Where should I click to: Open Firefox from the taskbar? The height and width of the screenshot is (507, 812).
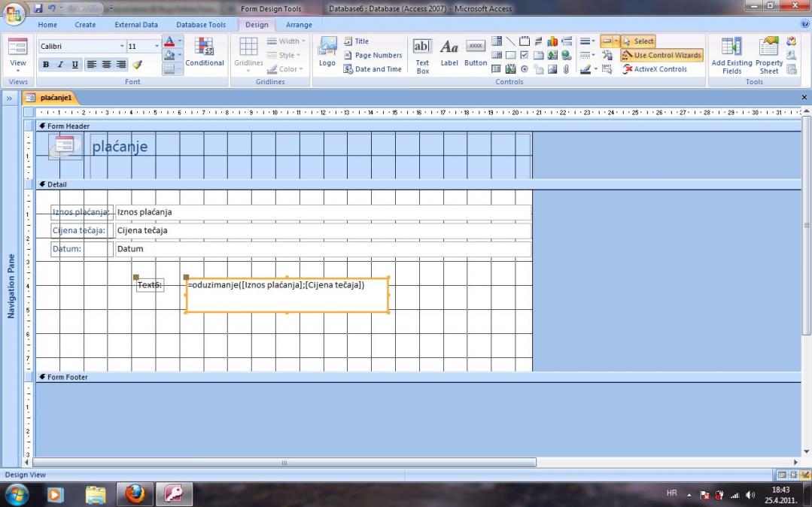click(135, 494)
